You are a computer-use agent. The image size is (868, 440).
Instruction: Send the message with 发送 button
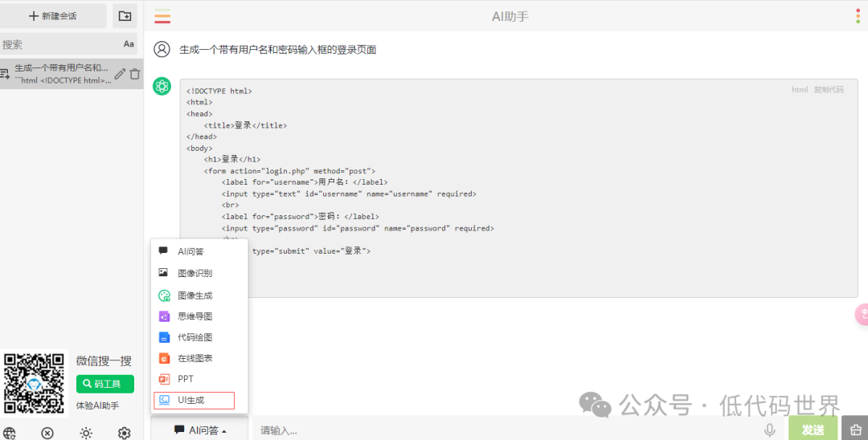coord(813,430)
